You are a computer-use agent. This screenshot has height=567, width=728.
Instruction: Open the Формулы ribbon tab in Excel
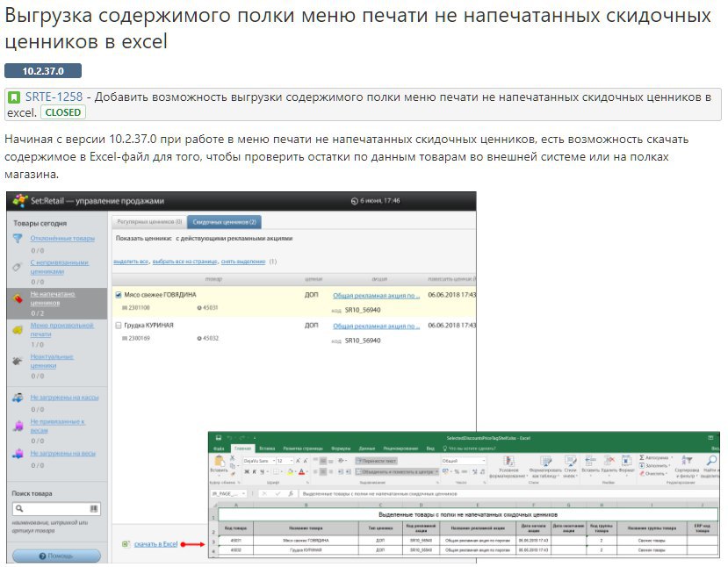pos(341,449)
